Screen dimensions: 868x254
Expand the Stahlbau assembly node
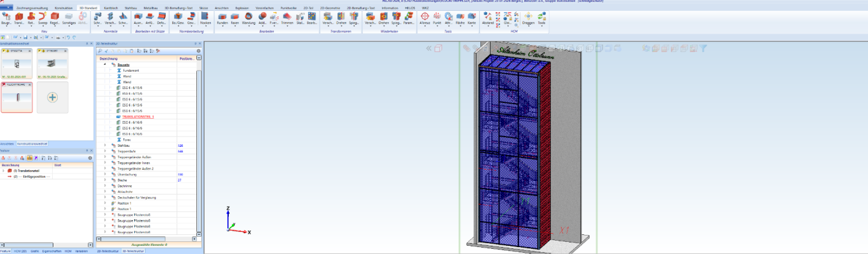coord(105,145)
